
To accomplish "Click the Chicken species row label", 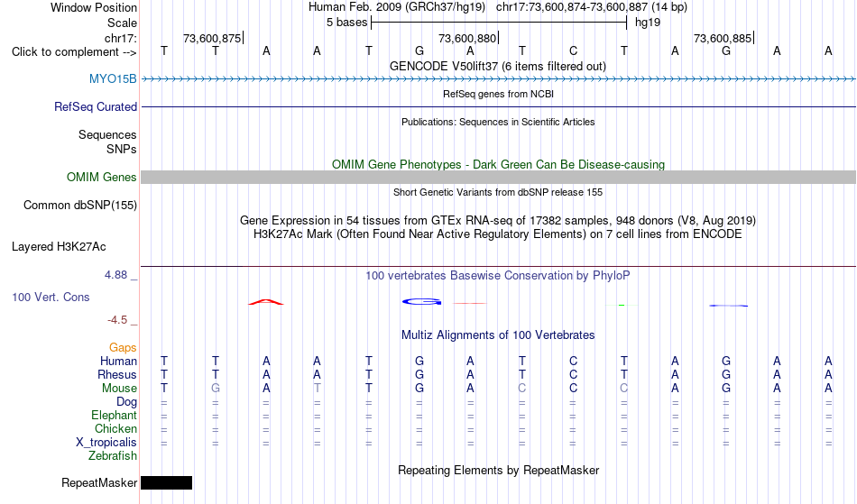I will coord(115,429).
